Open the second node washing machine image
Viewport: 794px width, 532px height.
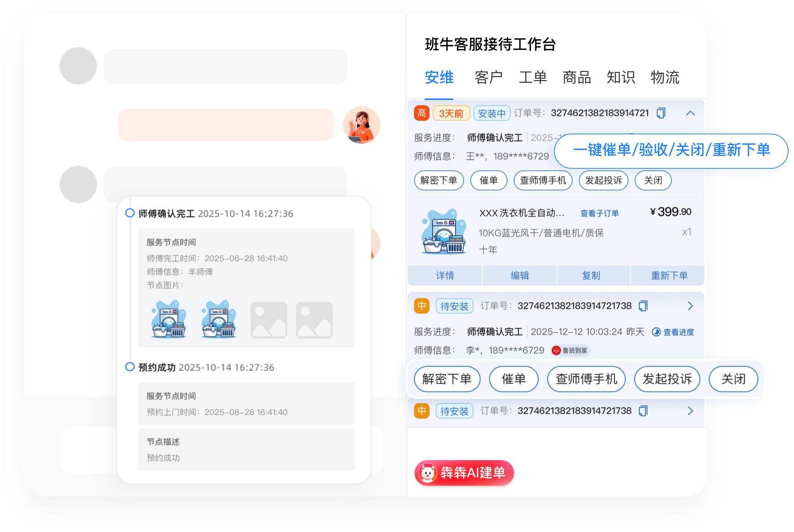219,319
